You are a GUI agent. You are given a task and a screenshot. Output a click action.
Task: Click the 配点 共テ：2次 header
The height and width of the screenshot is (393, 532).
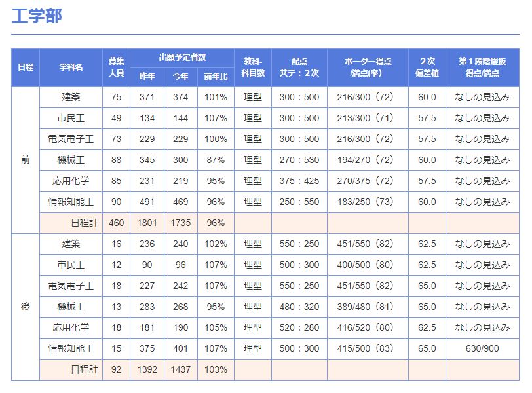[299, 67]
